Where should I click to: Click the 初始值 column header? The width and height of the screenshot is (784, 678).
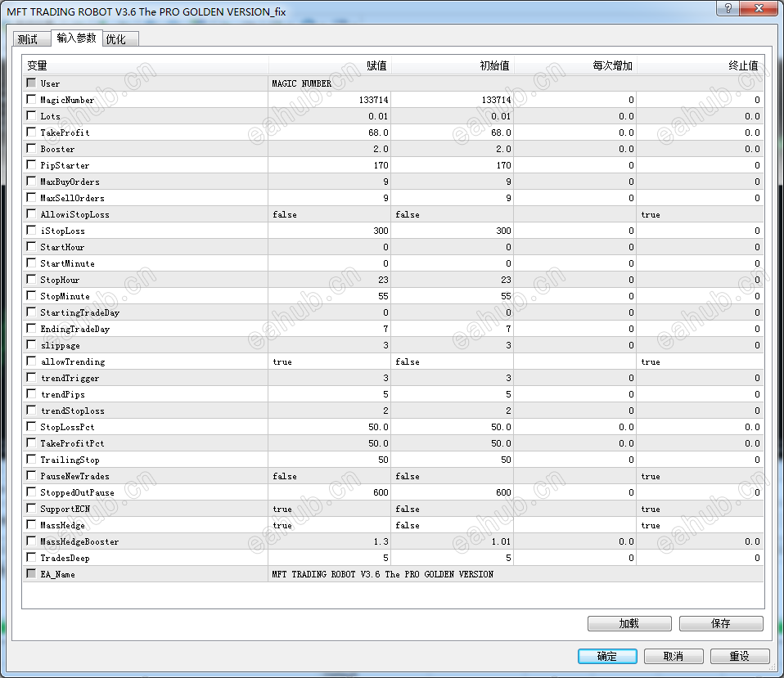(453, 65)
